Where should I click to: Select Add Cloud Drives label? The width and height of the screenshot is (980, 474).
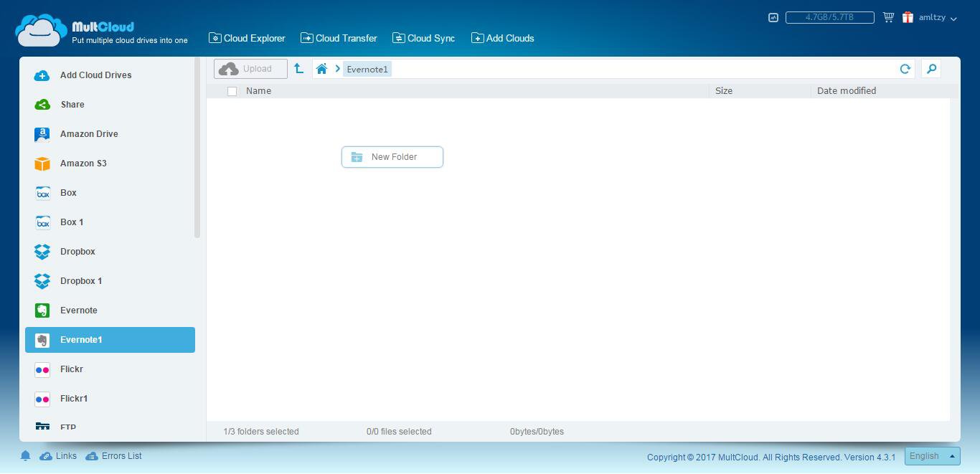click(95, 75)
